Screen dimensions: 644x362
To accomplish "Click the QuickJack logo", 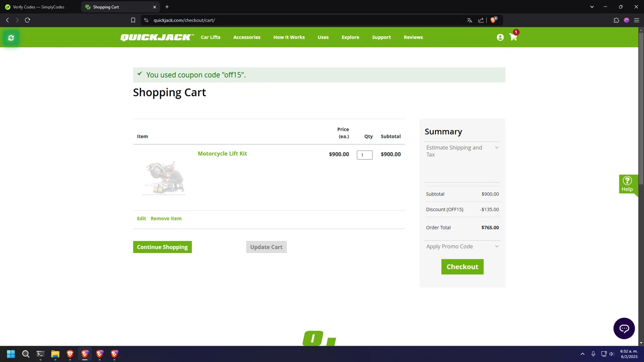I will point(157,37).
